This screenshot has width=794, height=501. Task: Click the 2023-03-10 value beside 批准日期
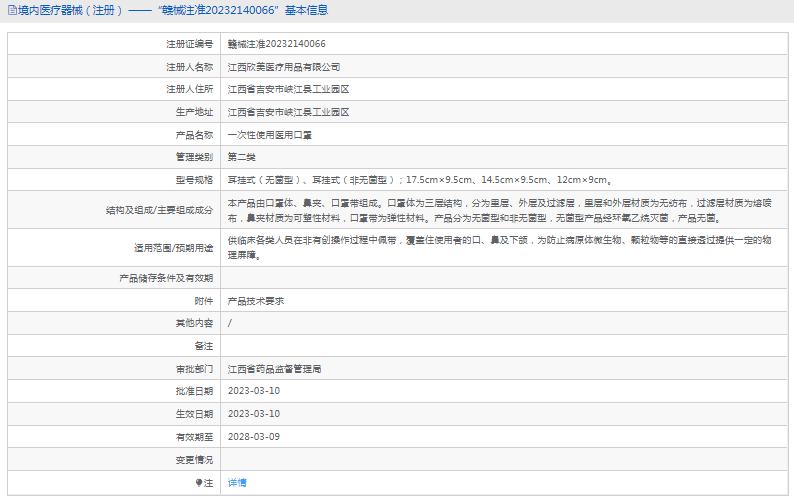[x=254, y=391]
